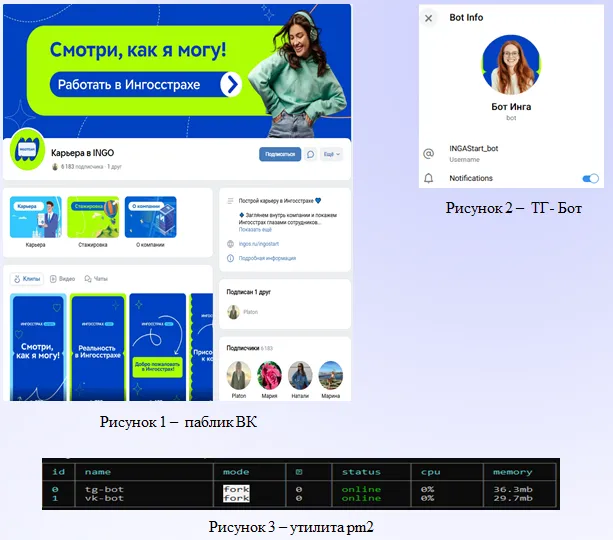Open the ingos.ru/ingostart link
Viewport: 613px width, 540px height.
click(259, 243)
